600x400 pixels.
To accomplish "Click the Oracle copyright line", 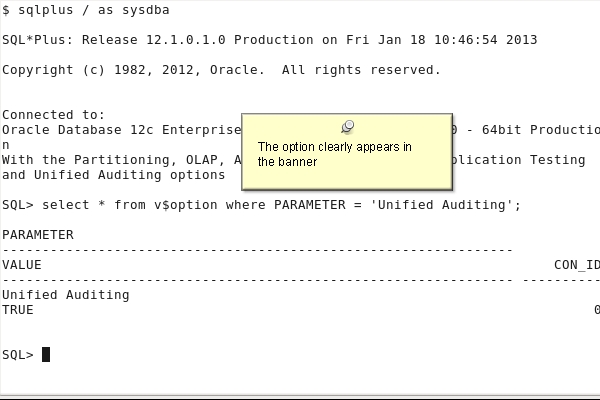I will pyautogui.click(x=220, y=70).
